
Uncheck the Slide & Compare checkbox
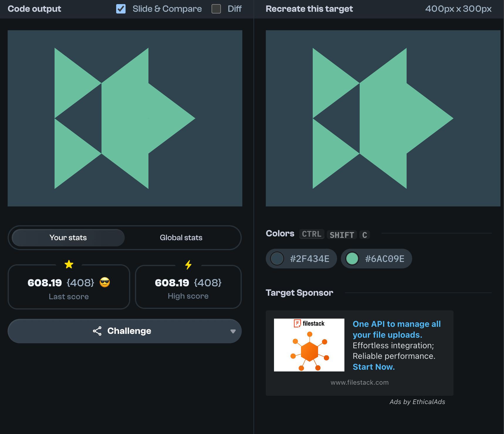point(121,9)
